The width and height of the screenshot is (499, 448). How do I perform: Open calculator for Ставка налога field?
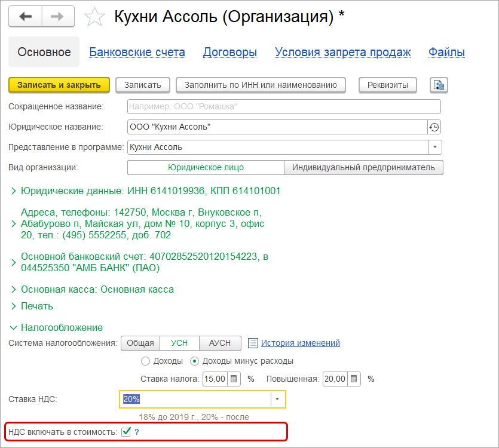click(x=234, y=379)
